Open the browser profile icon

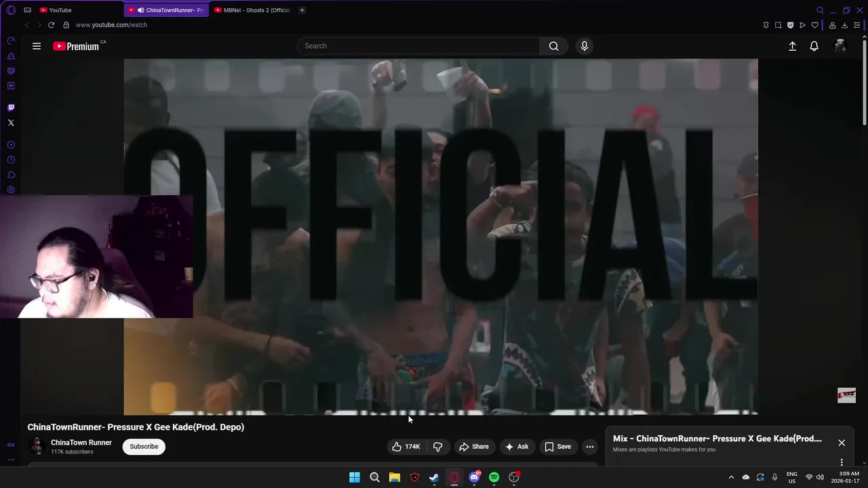(x=832, y=25)
